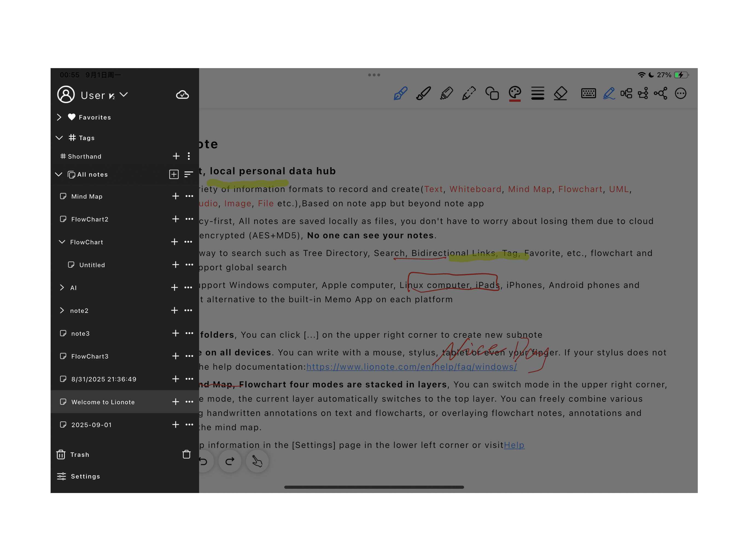The height and width of the screenshot is (560, 747).
Task: Open more options for Mind Map note
Action: 189,196
